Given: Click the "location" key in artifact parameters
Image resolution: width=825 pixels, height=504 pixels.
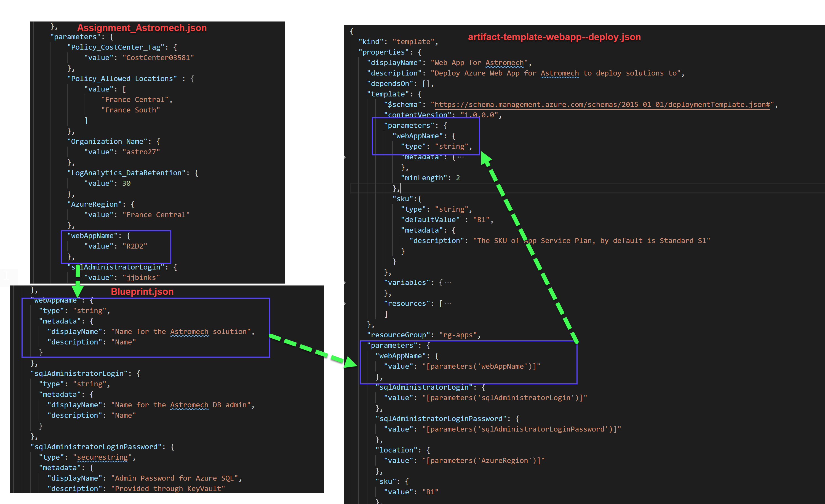Looking at the screenshot, I should tap(396, 450).
